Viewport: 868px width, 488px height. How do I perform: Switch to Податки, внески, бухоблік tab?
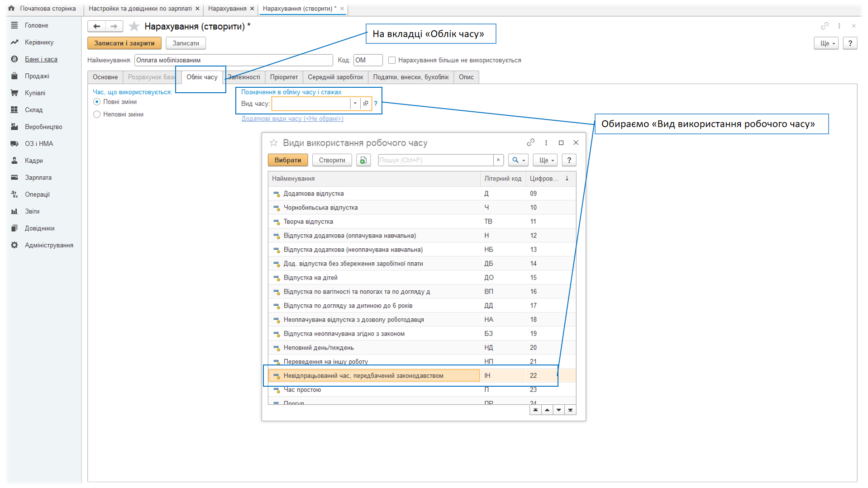pyautogui.click(x=410, y=77)
